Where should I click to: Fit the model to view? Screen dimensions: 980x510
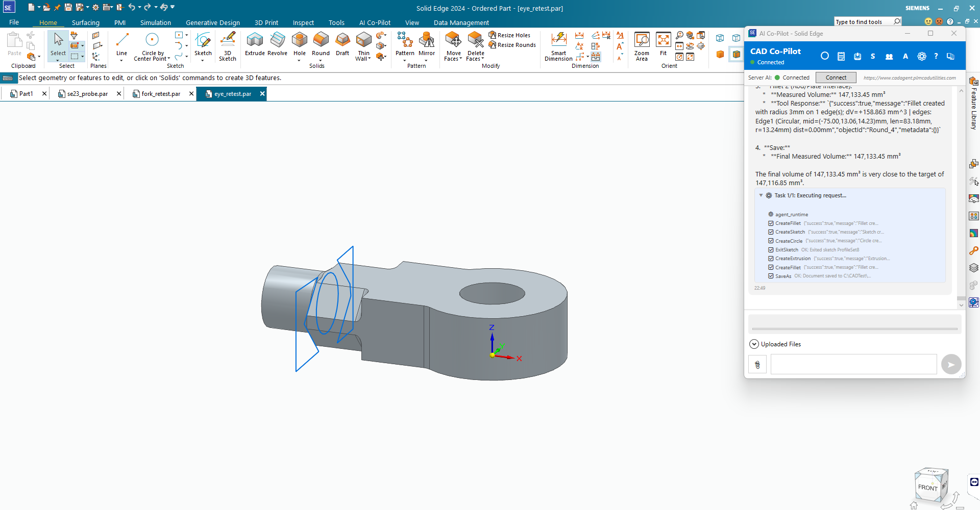pyautogui.click(x=663, y=44)
